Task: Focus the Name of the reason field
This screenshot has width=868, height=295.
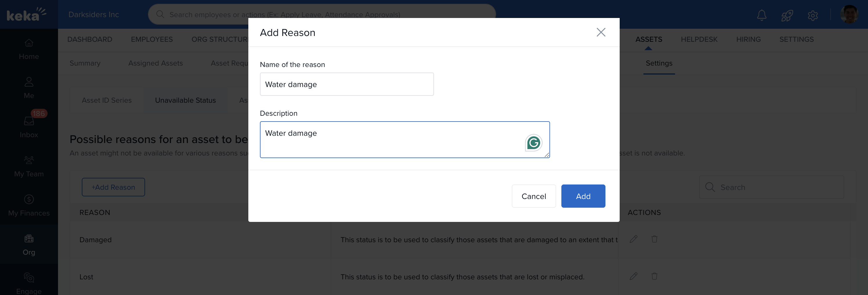Action: point(346,84)
